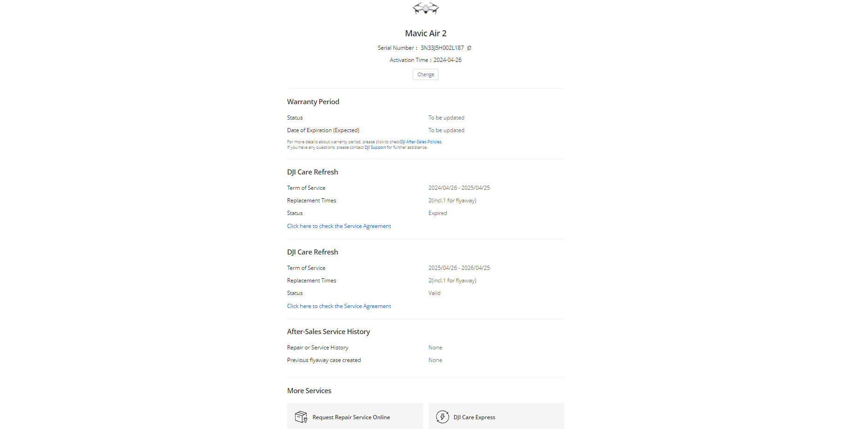This screenshot has height=429, width=868.
Task: Open Request Repair Service Online
Action: [355, 417]
